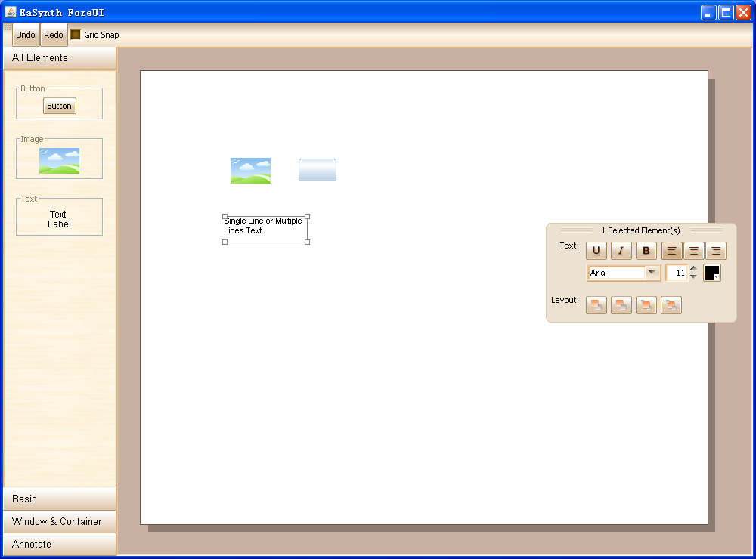Toggle italic text formatting
This screenshot has height=559, width=756.
(x=621, y=251)
